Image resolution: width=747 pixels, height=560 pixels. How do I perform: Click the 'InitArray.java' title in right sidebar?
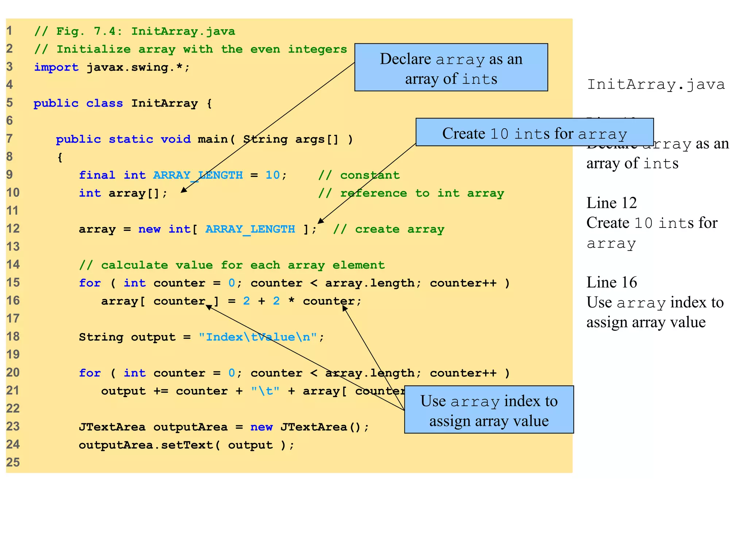tap(656, 85)
